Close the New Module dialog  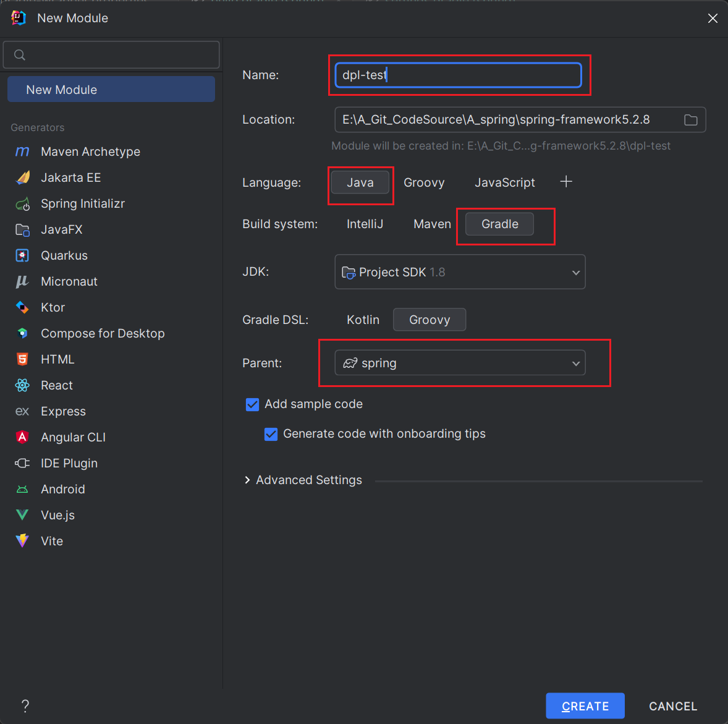tap(713, 18)
